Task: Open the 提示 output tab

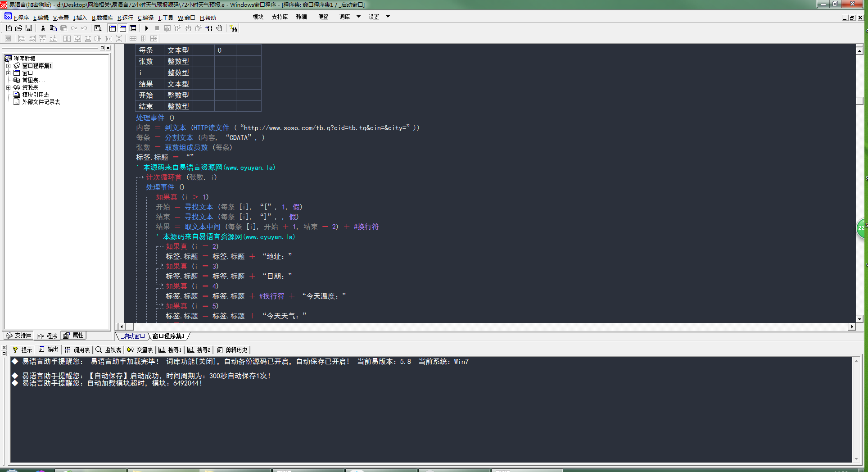Action: coord(23,350)
